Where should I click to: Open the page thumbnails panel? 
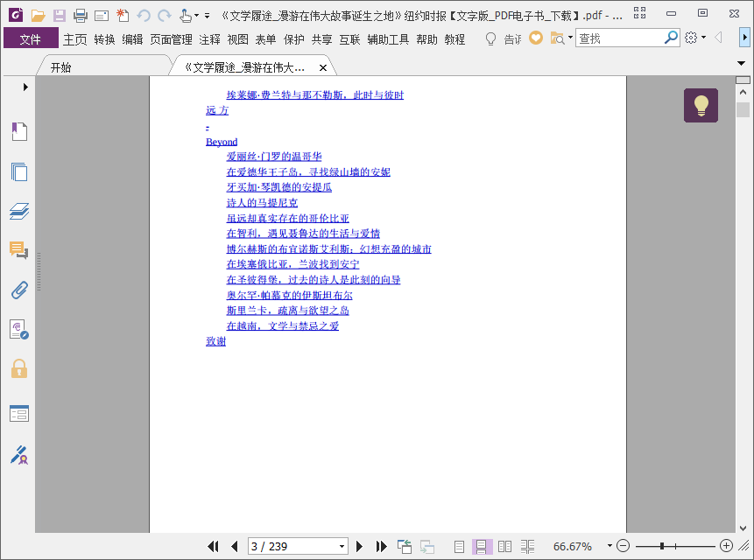19,172
